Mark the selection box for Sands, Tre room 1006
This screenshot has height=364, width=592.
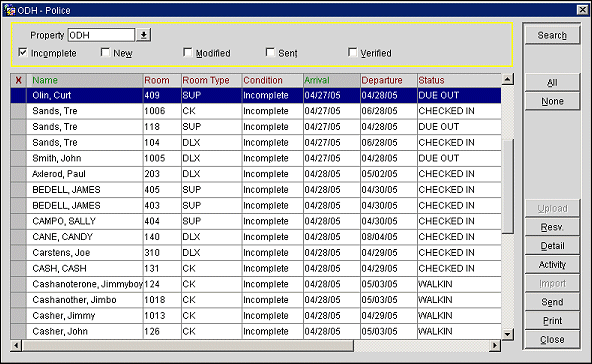click(18, 111)
